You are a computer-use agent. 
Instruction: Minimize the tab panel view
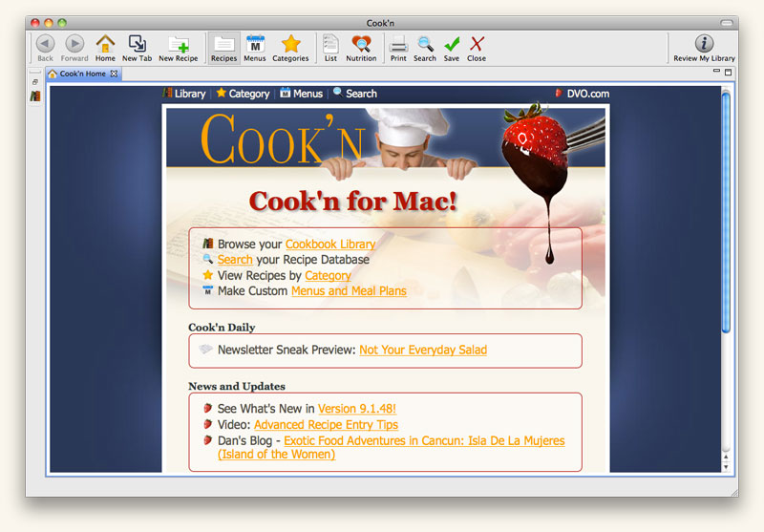pos(716,72)
